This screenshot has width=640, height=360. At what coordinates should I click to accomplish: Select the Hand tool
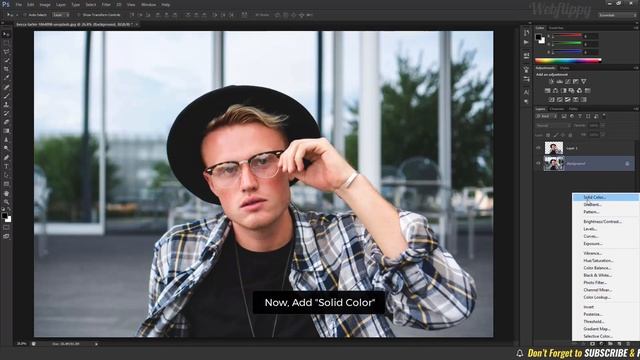point(6,193)
